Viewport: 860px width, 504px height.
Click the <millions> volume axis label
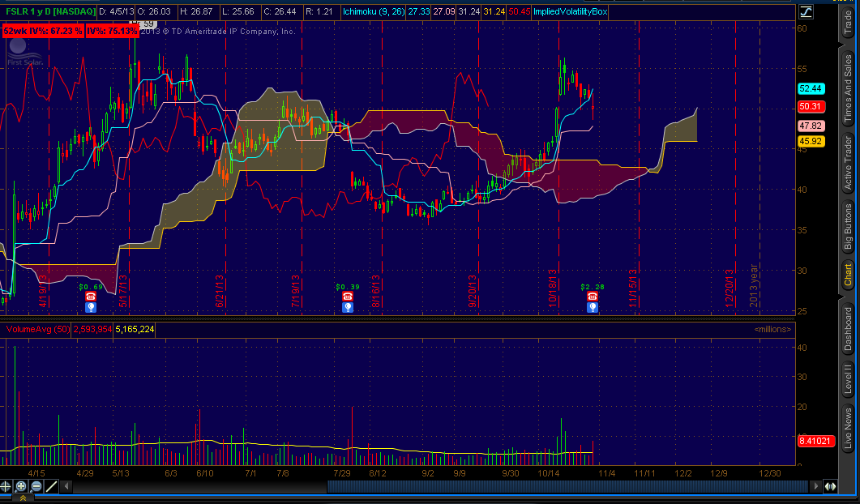point(772,329)
